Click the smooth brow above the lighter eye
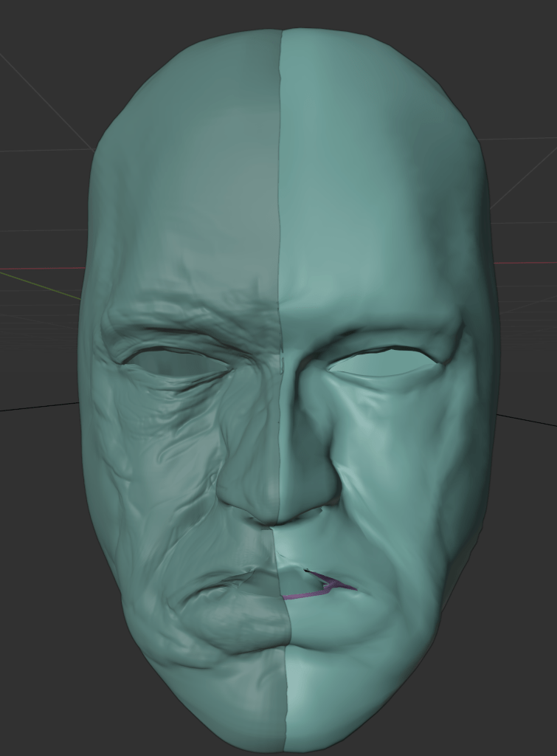 click(x=384, y=325)
